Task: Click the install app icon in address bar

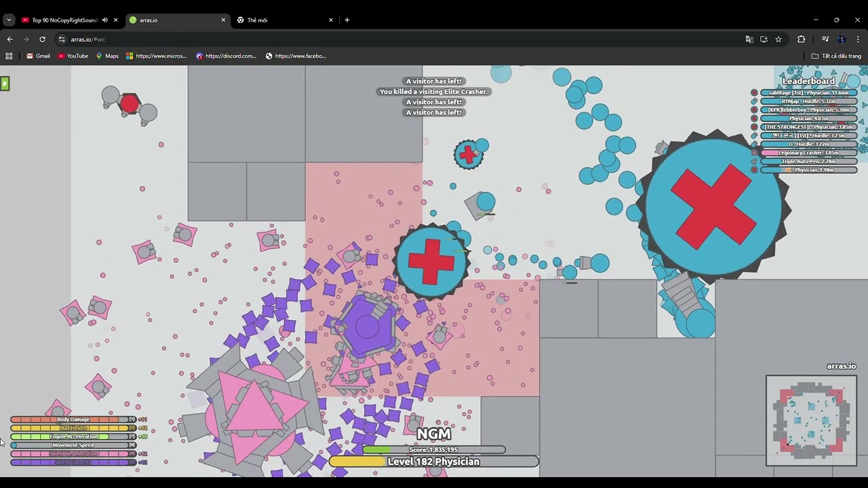Action: tap(764, 39)
